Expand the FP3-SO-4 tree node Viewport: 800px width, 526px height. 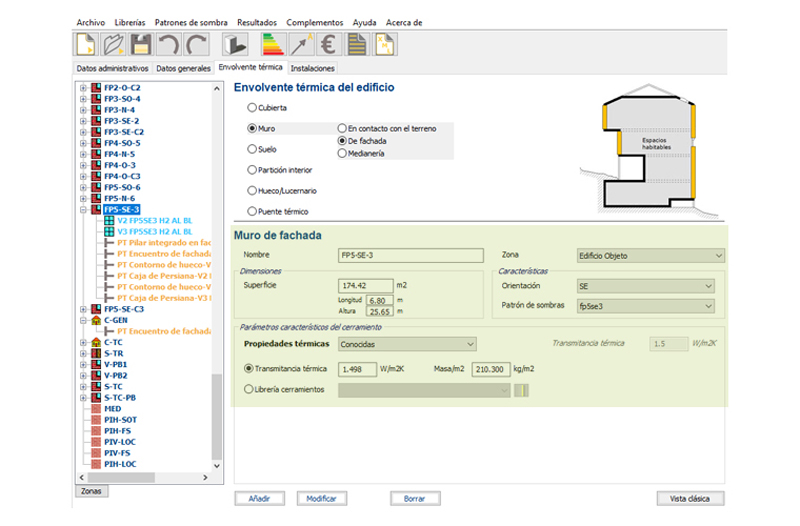pos(83,99)
